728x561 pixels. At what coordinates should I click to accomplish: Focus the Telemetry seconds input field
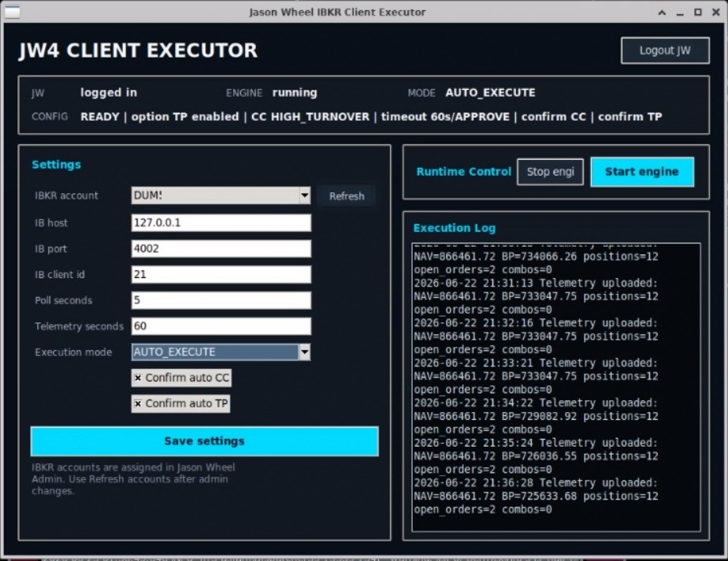221,326
